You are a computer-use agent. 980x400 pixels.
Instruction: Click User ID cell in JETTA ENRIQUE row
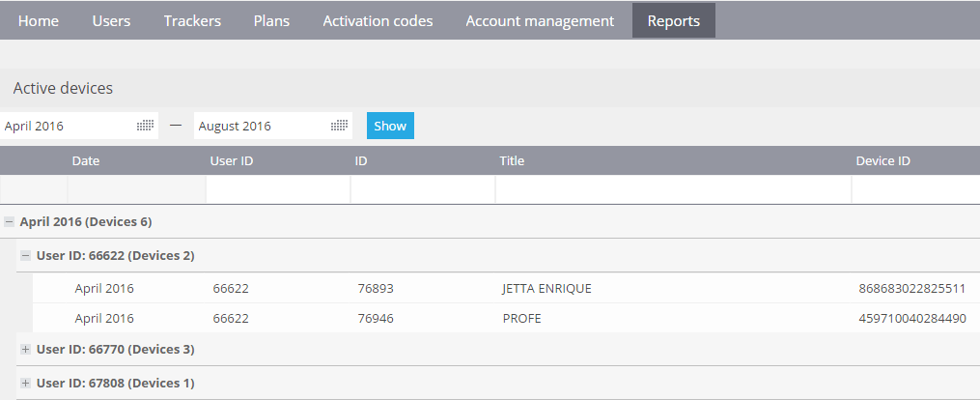231,288
